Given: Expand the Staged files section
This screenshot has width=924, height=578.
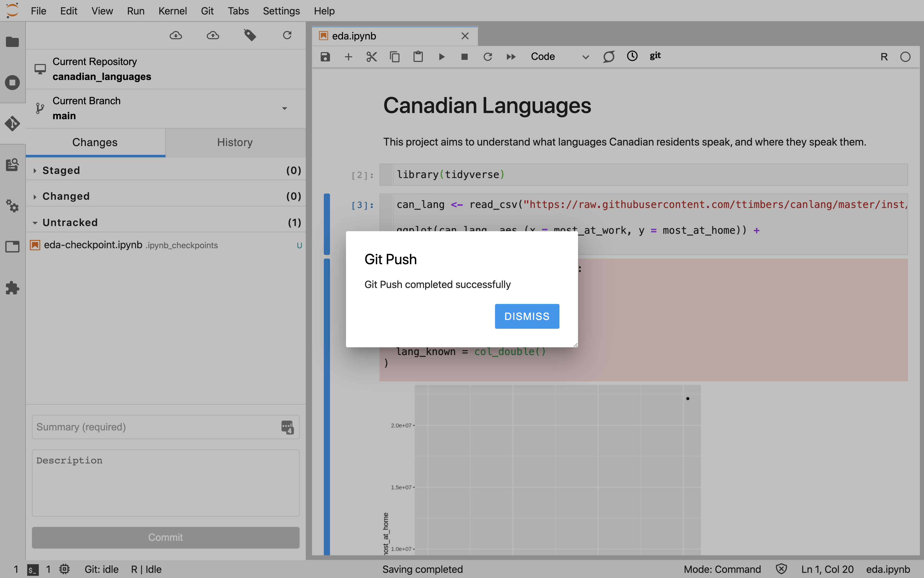Looking at the screenshot, I should coord(166,171).
